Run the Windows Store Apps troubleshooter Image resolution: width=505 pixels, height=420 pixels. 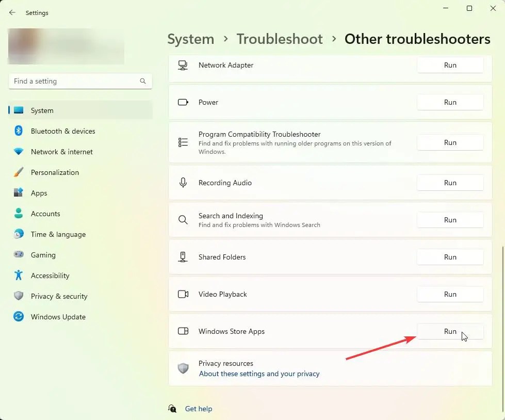[450, 331]
